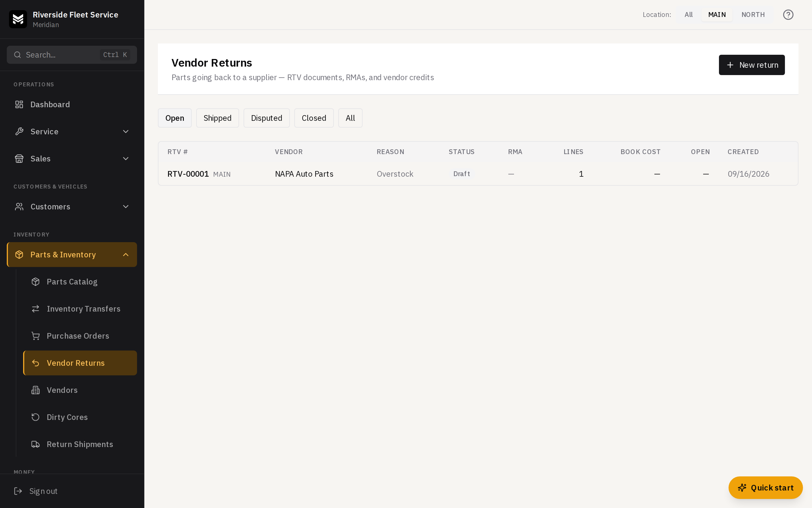The width and height of the screenshot is (812, 508).
Task: Show Disputed returns filter
Action: pyautogui.click(x=266, y=118)
